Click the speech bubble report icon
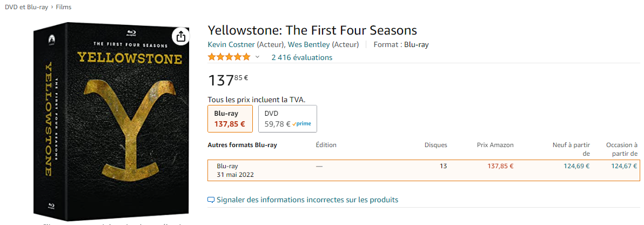Screen dimensions: 644x225 point(211,200)
